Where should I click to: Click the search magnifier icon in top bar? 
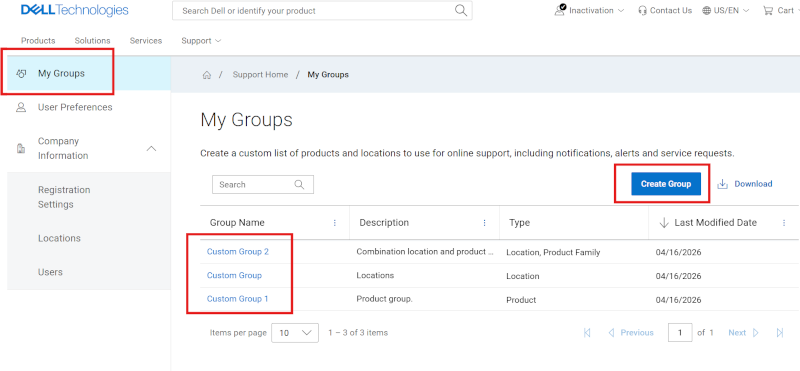[x=461, y=11]
